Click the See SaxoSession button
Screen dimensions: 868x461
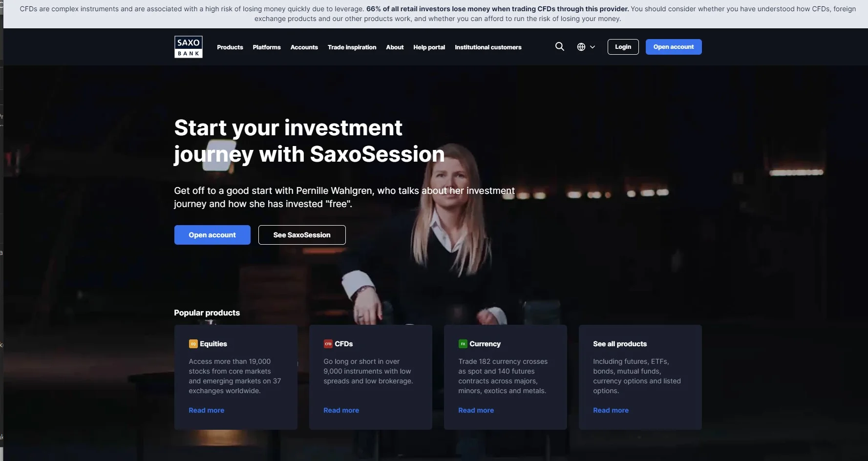(302, 235)
